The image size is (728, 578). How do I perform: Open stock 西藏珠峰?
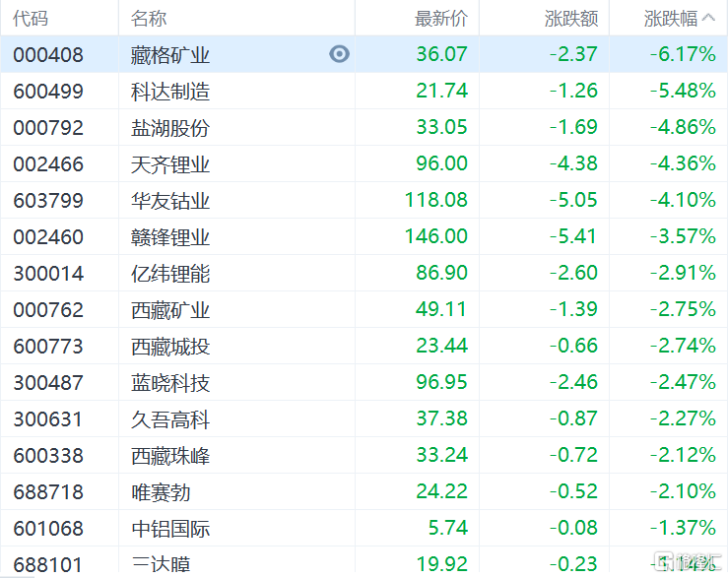click(x=170, y=456)
